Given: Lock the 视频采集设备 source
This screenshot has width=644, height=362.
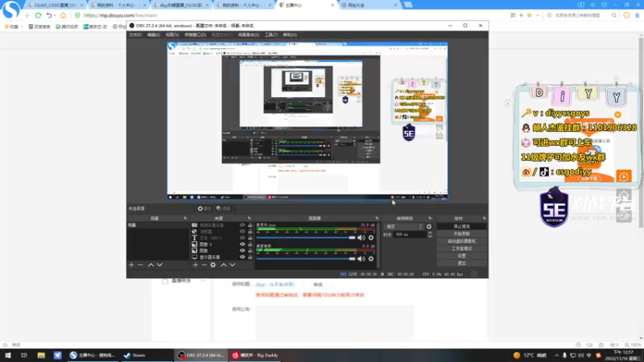Looking at the screenshot, I should tap(250, 225).
